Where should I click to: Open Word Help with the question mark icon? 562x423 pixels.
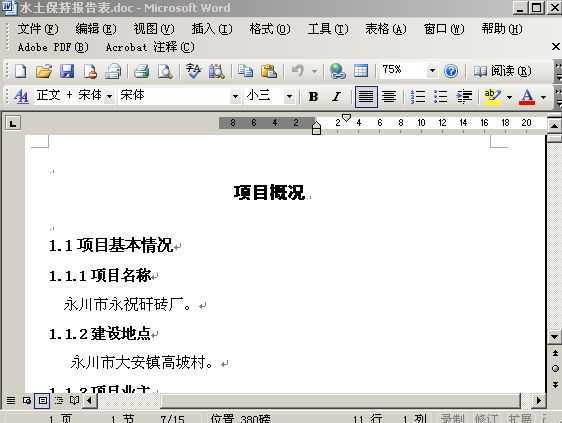451,71
